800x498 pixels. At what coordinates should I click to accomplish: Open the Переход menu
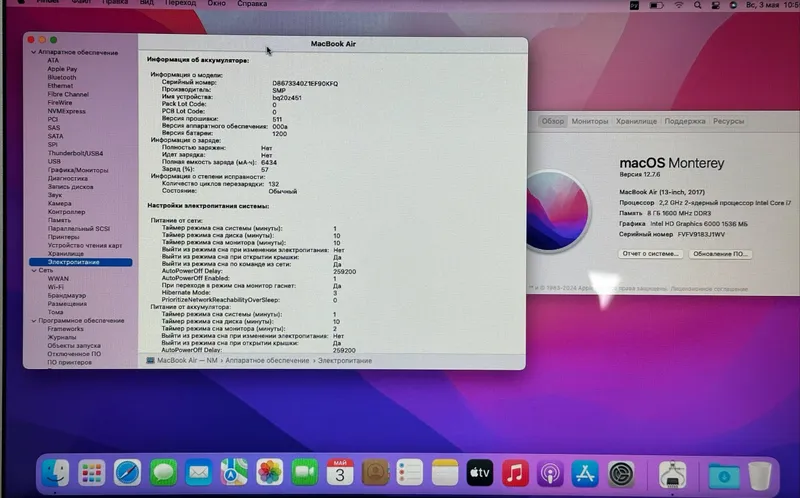180,4
